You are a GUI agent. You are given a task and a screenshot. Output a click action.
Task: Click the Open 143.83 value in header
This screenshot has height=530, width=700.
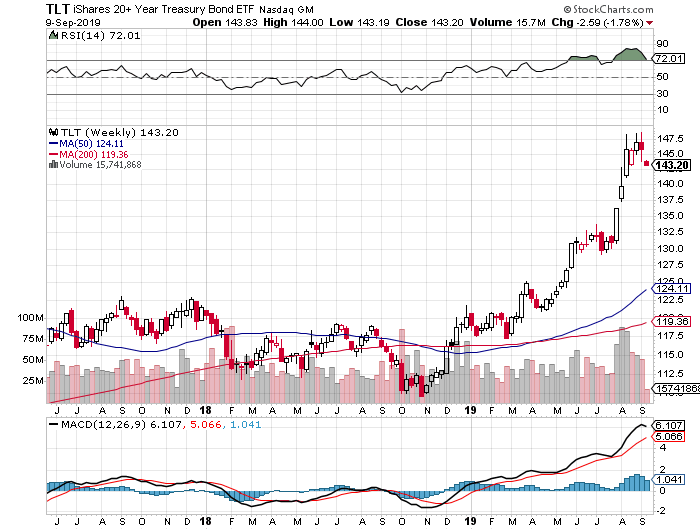[225, 22]
